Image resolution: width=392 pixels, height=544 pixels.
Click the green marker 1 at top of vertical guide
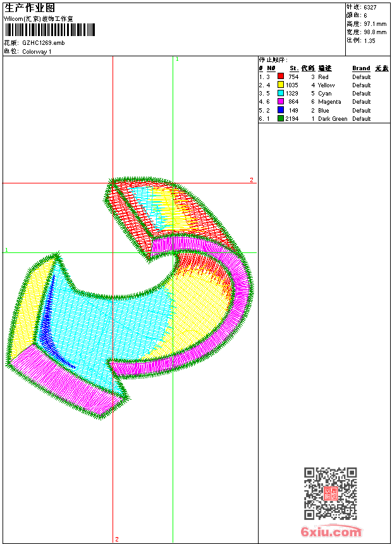[x=177, y=59]
